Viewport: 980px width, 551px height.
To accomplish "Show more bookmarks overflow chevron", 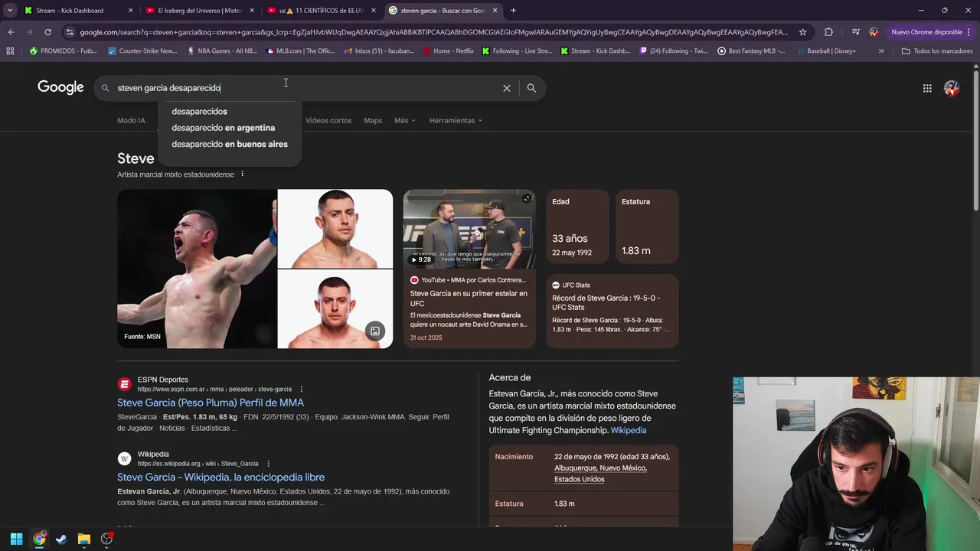I will (x=881, y=51).
